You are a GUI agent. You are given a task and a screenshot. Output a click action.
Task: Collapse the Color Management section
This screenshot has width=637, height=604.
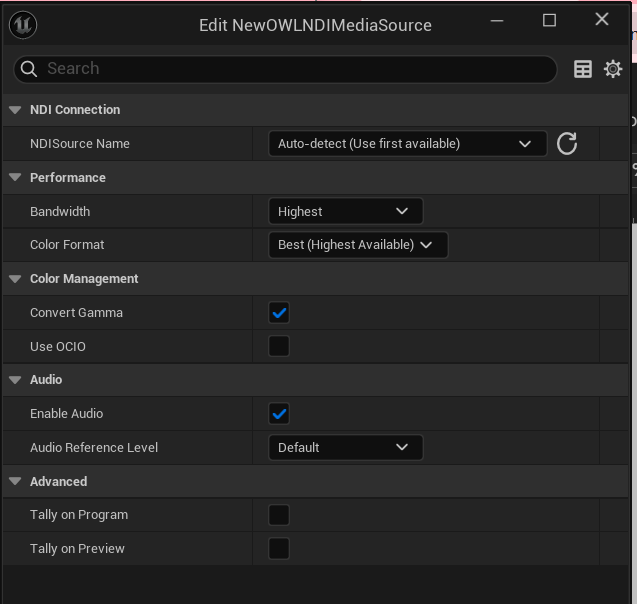15,279
